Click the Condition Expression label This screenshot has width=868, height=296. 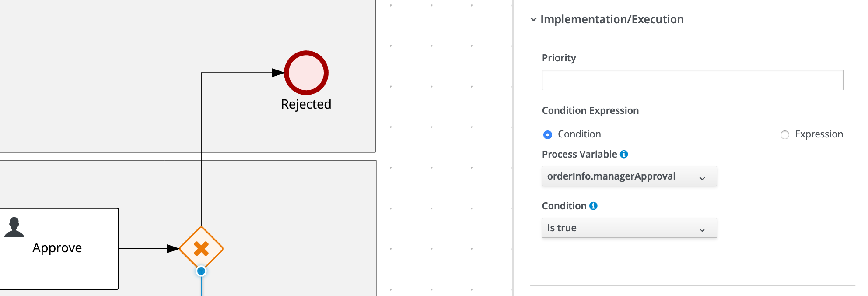[590, 110]
